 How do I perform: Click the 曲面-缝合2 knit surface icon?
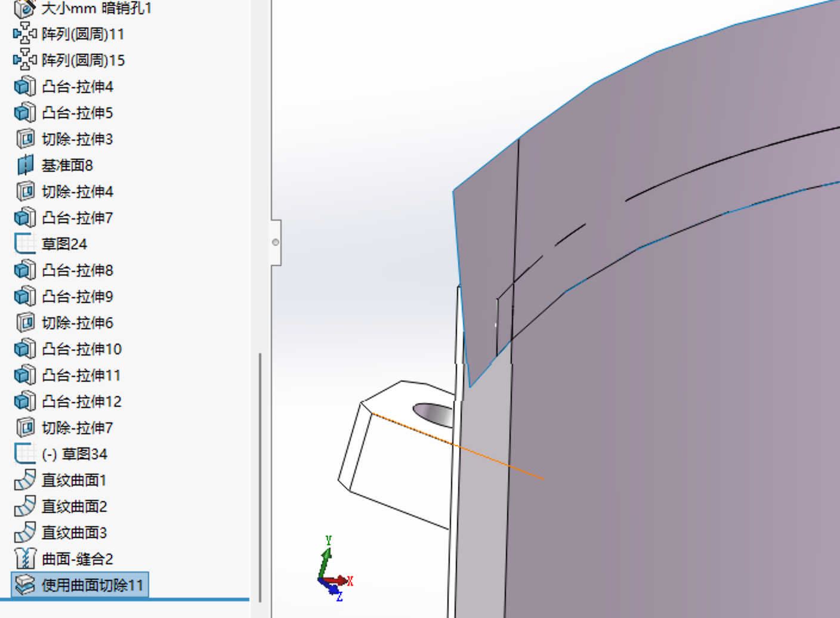click(x=24, y=559)
